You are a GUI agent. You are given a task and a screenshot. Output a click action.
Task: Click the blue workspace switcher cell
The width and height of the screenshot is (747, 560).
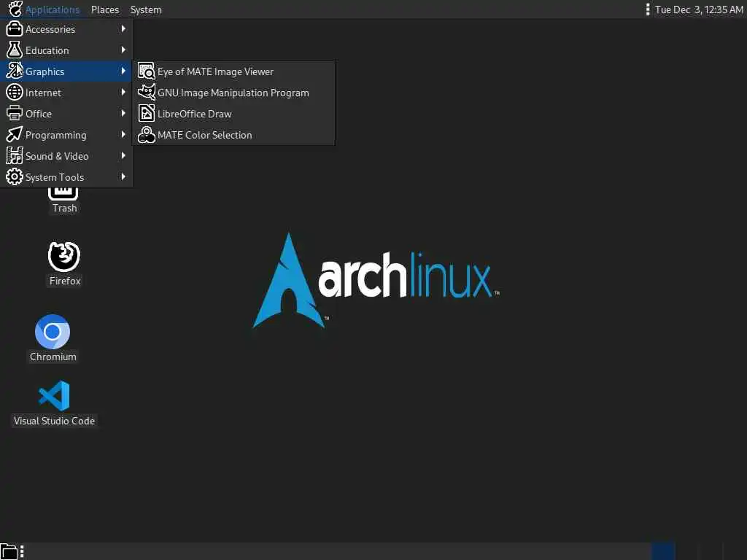(663, 551)
